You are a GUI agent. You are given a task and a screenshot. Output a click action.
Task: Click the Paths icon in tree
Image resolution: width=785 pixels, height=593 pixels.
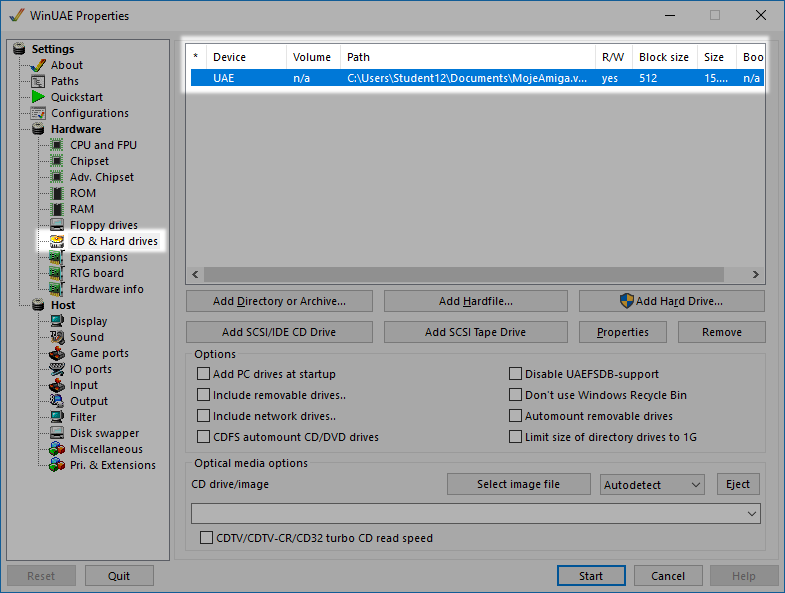(x=38, y=81)
